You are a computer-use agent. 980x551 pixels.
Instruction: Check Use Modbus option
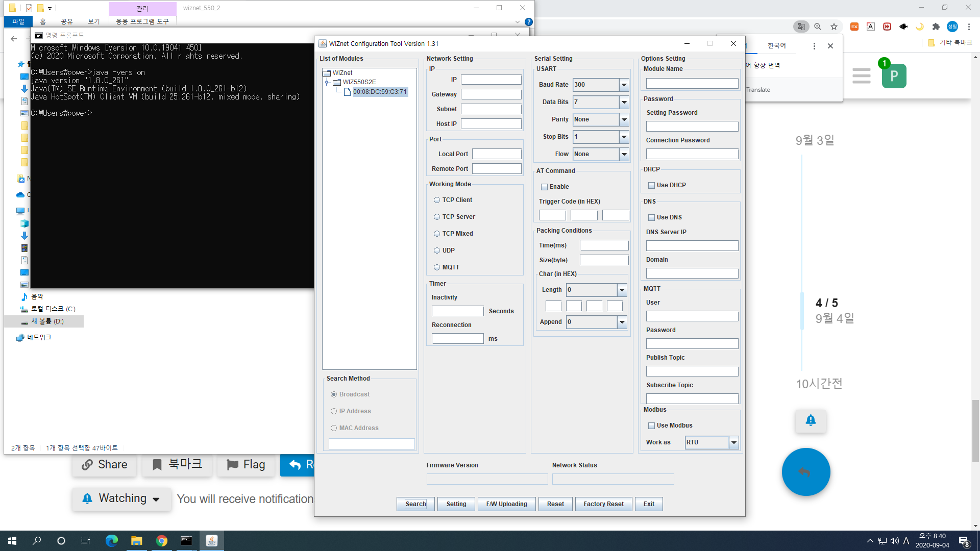tap(651, 425)
